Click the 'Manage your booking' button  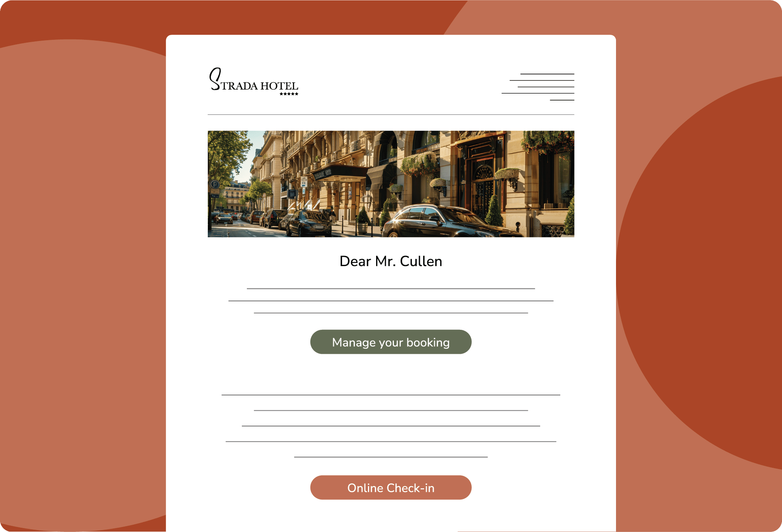pos(391,342)
